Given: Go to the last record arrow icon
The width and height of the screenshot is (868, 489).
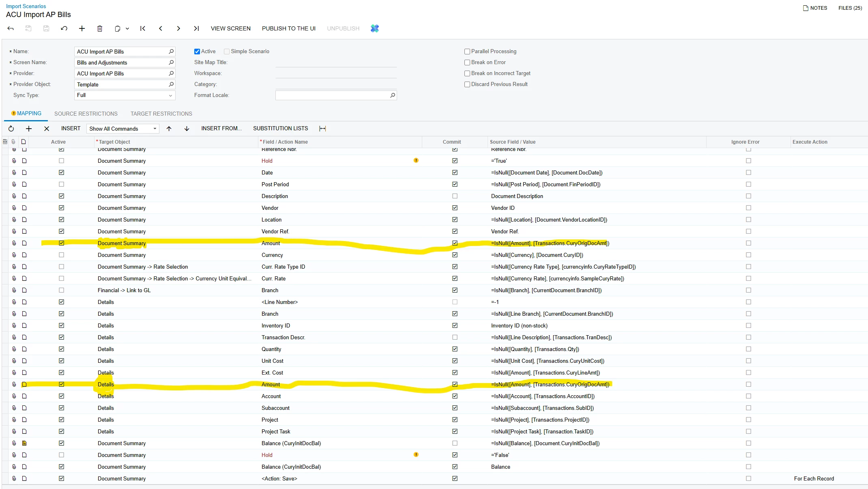Looking at the screenshot, I should (x=196, y=28).
